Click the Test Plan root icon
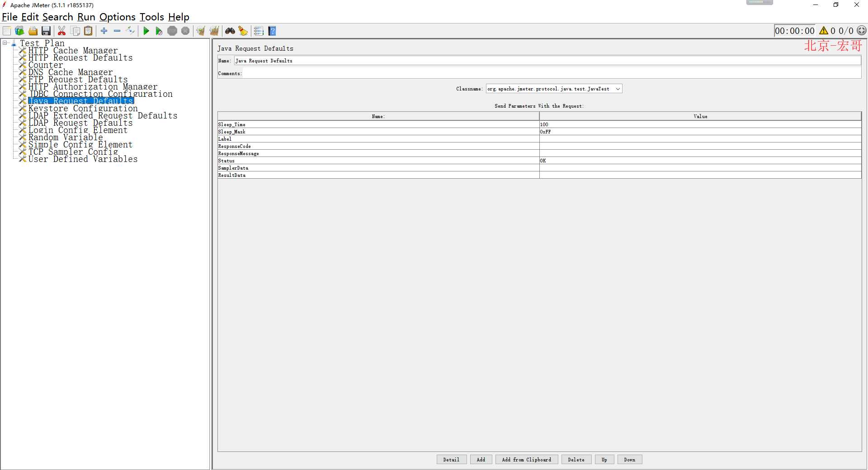The width and height of the screenshot is (868, 470). click(x=14, y=43)
